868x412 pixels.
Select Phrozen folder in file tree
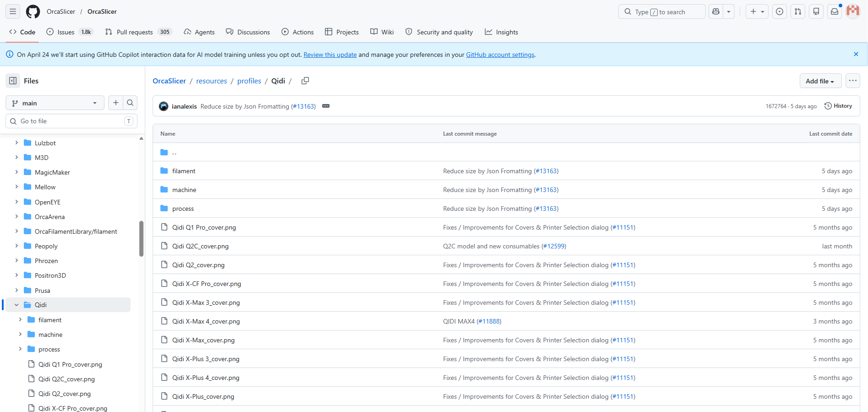click(x=46, y=261)
